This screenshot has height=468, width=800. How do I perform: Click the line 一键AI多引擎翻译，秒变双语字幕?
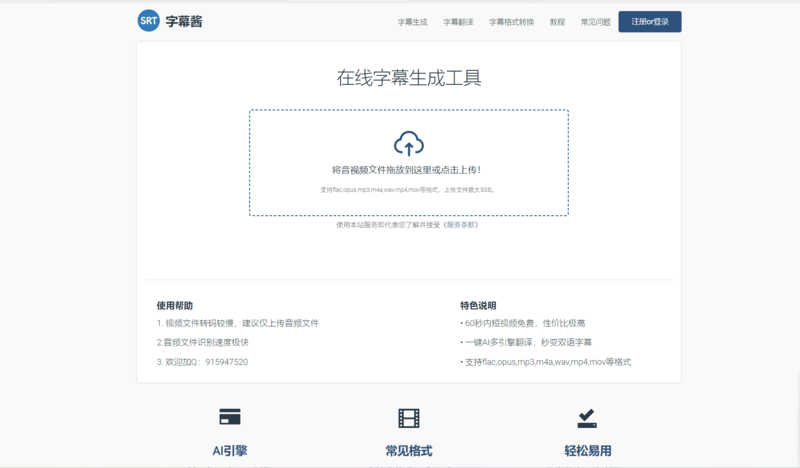pos(526,342)
